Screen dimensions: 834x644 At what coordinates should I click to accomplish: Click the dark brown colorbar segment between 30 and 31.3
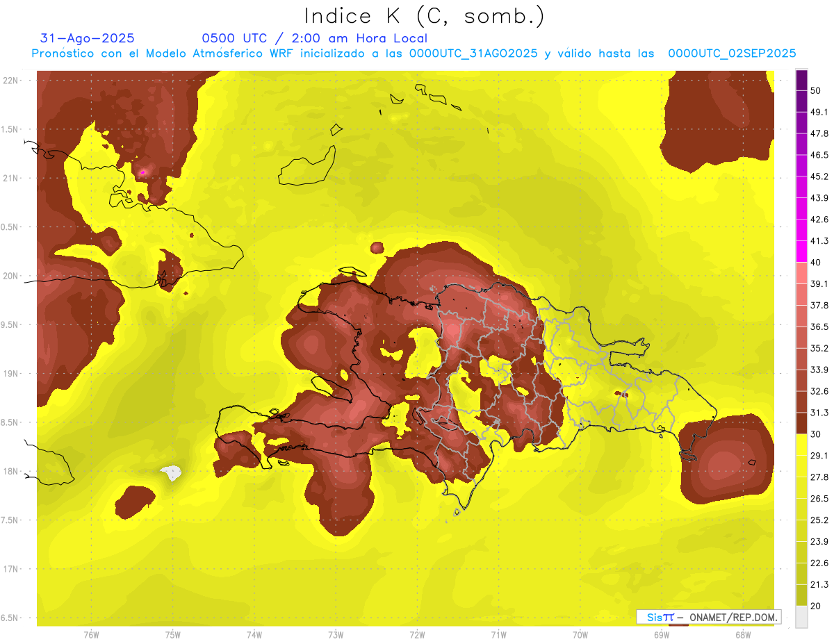[801, 423]
